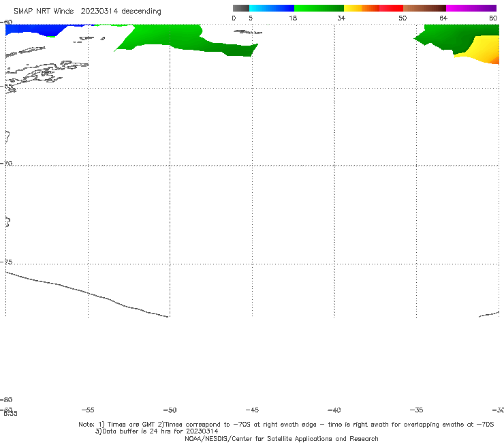The width and height of the screenshot is (504, 443).
Task: Click the color bar label '34'
Action: (341, 18)
